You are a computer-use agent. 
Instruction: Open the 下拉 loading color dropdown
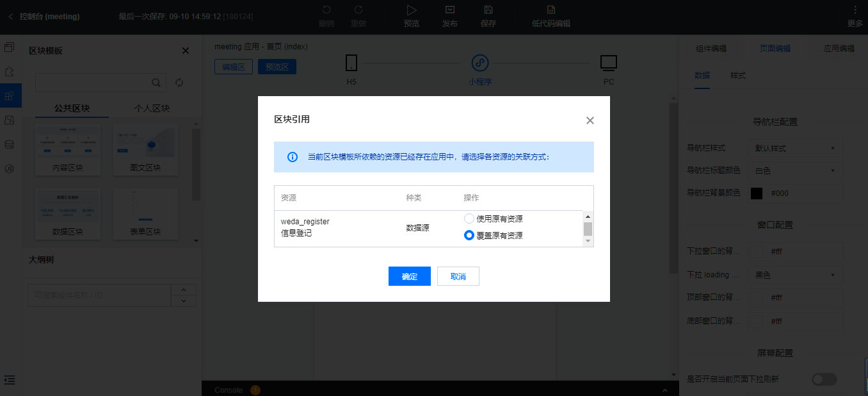(x=795, y=274)
